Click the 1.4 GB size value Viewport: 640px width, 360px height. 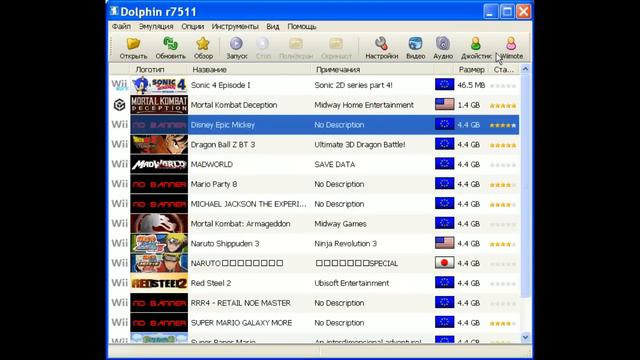[469, 105]
